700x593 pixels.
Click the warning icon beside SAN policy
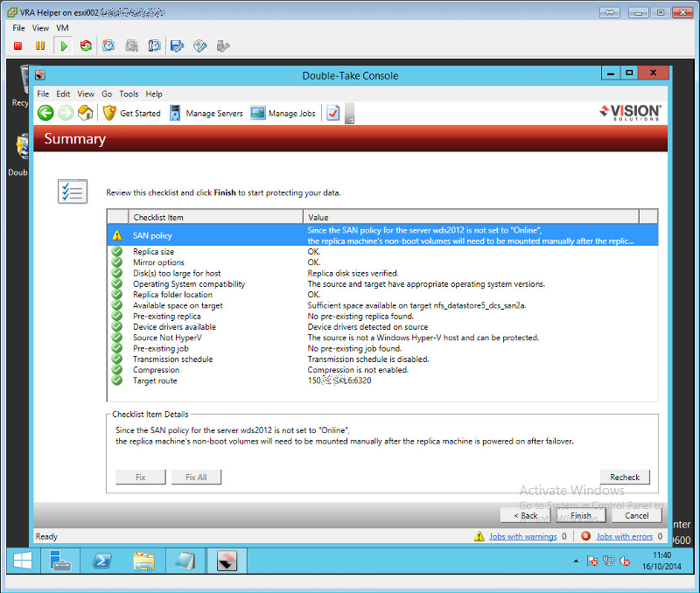(x=117, y=235)
